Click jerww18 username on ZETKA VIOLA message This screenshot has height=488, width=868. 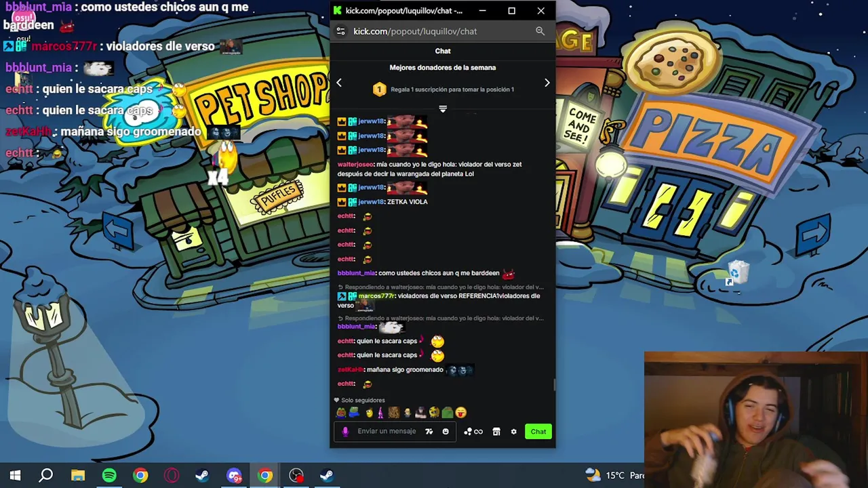371,202
